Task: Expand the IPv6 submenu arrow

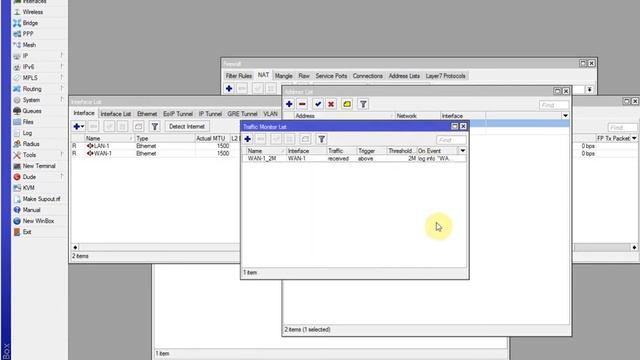Action: (62, 67)
